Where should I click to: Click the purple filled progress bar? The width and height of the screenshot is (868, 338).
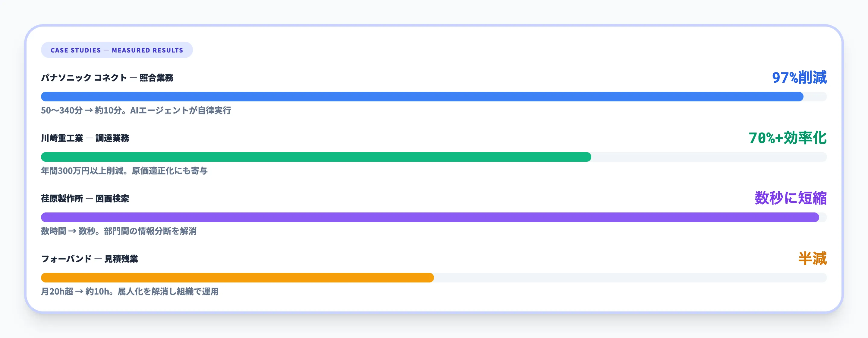[x=429, y=218]
